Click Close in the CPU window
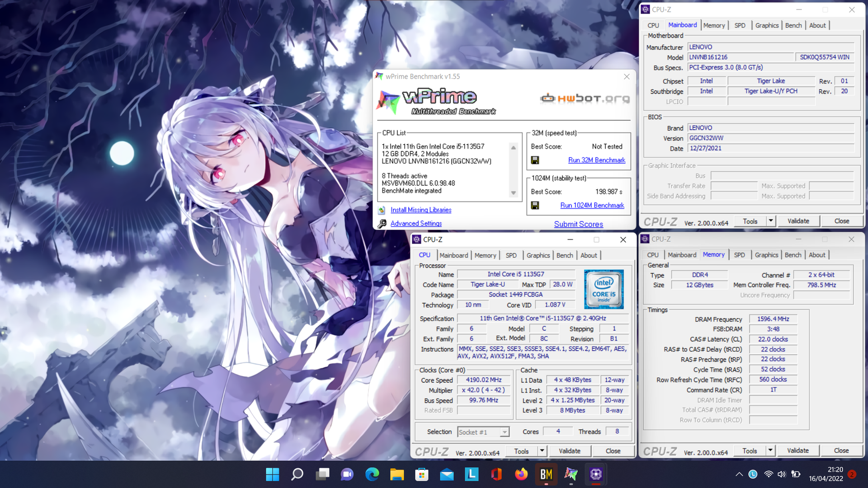 [x=613, y=451]
